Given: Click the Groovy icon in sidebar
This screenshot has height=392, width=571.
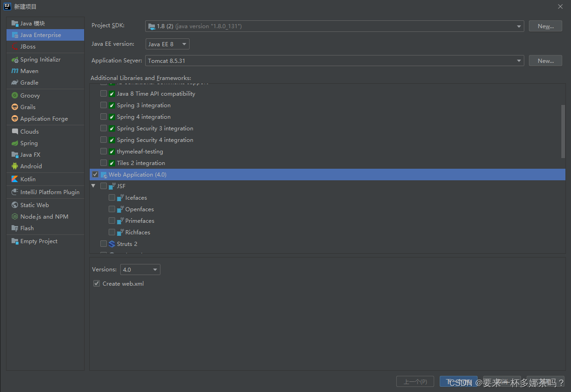Looking at the screenshot, I should [x=15, y=96].
